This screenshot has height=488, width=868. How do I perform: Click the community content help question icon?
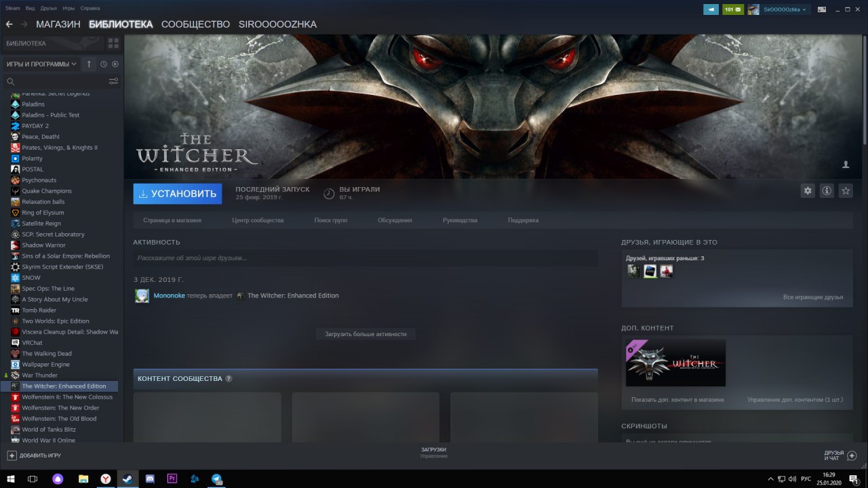pyautogui.click(x=229, y=379)
